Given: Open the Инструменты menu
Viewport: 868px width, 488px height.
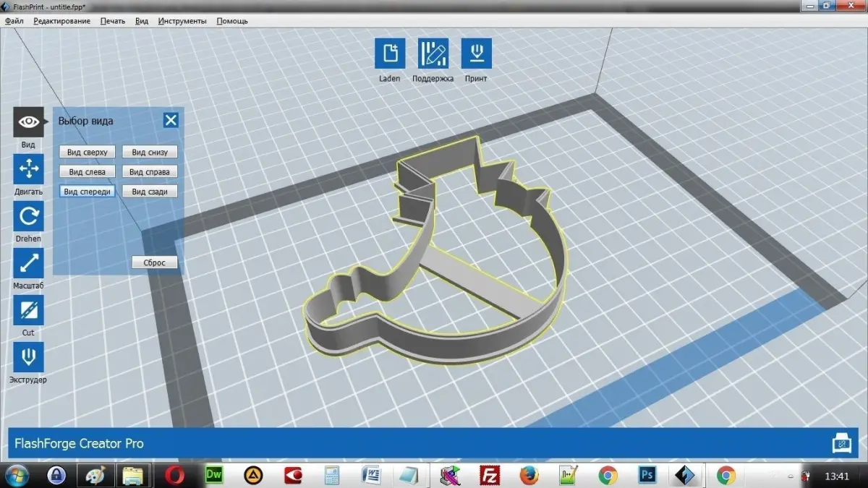Looking at the screenshot, I should [182, 21].
